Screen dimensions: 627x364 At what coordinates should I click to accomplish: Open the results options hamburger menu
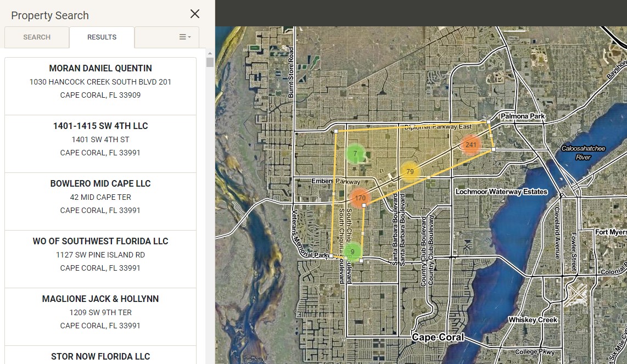[184, 37]
